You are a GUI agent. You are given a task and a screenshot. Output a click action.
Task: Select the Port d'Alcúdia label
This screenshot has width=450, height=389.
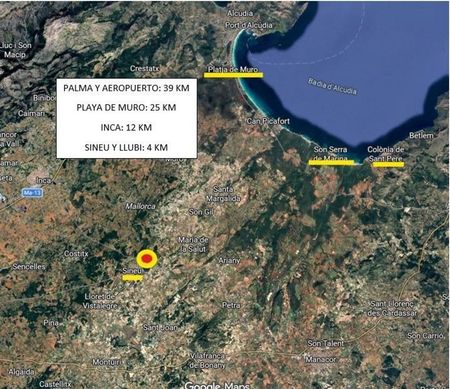coord(249,25)
